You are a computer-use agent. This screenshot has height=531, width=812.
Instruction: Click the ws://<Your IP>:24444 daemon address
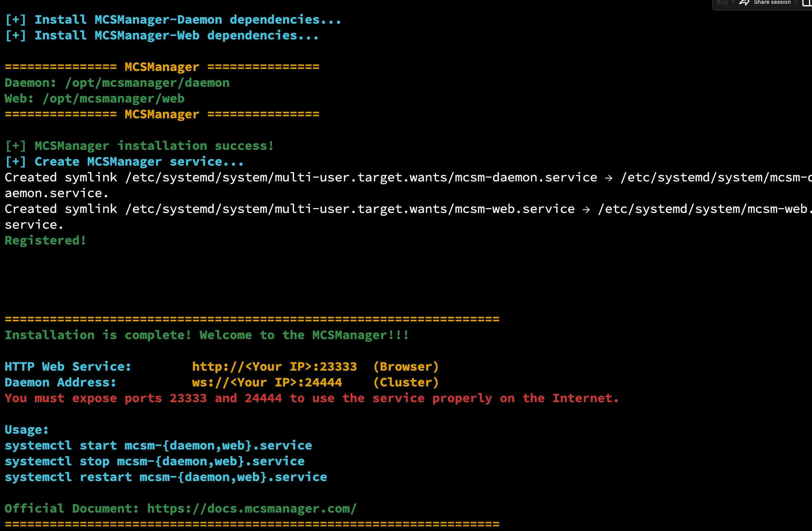tap(267, 382)
